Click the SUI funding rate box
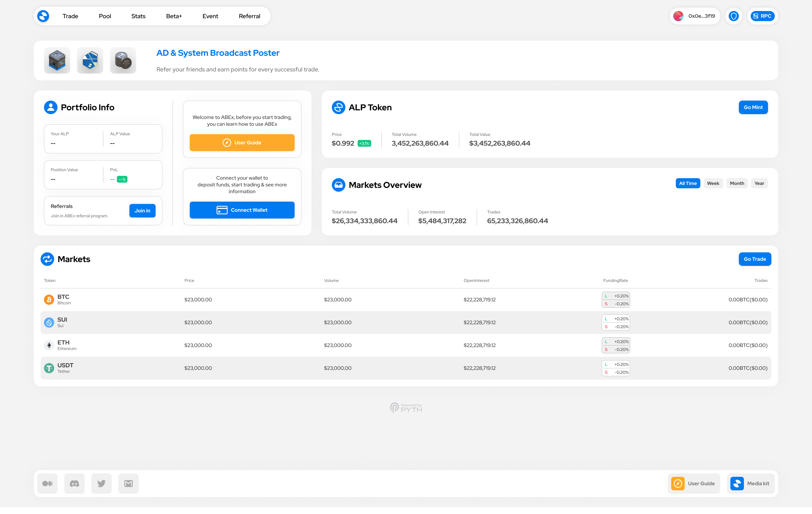Viewport: 812px width, 514px height. point(616,323)
